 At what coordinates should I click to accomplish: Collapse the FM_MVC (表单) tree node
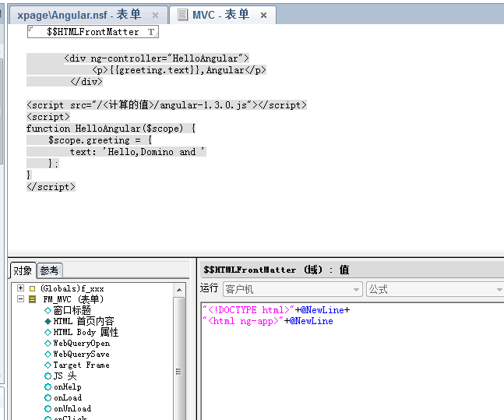tap(21, 299)
